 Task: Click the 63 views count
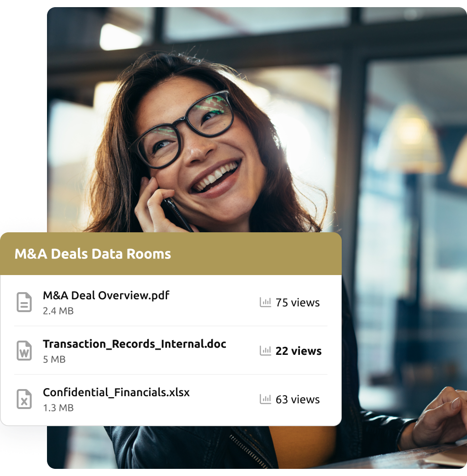coord(298,400)
